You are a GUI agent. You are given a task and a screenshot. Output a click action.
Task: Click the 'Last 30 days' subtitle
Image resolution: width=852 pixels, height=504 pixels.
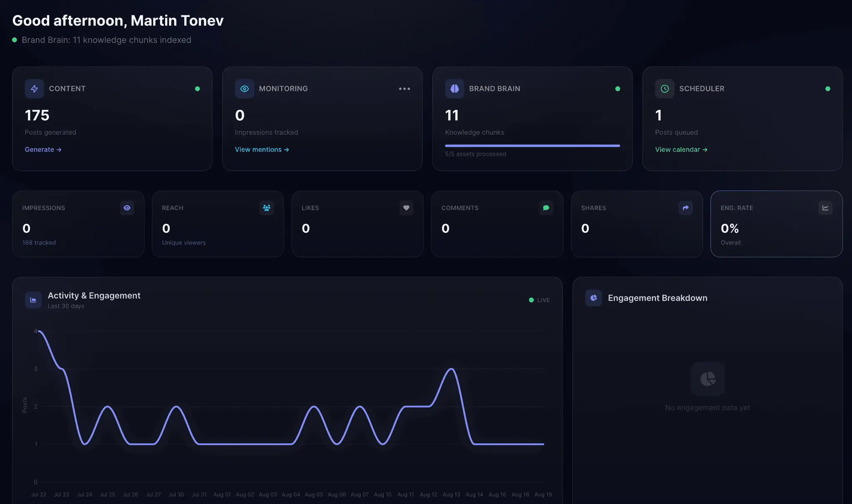[x=66, y=306]
